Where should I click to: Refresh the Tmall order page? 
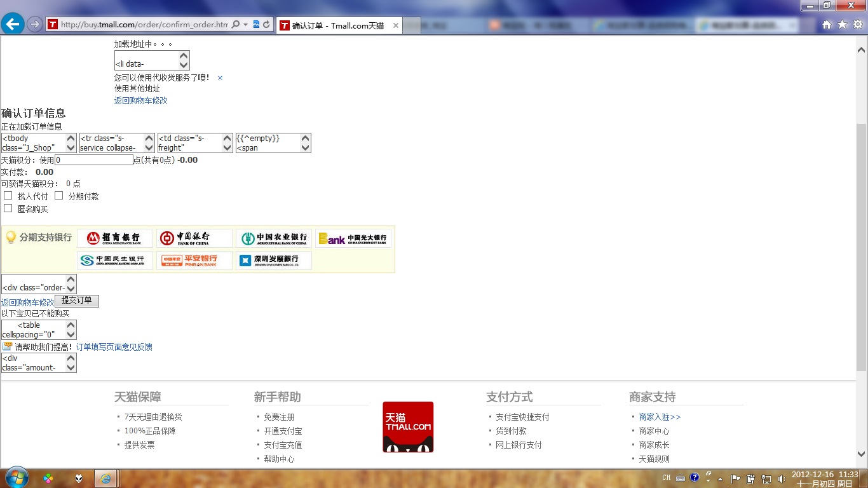266,25
